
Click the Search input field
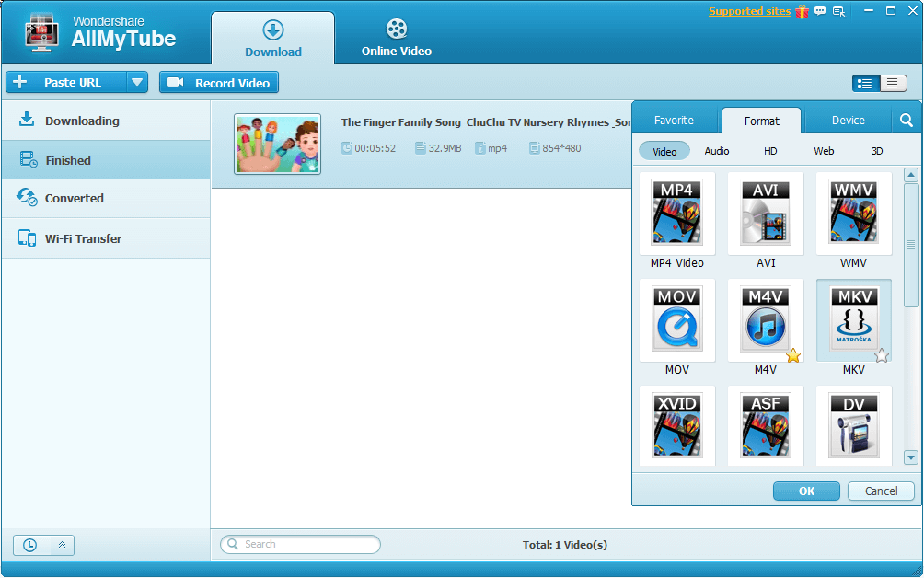[x=301, y=544]
